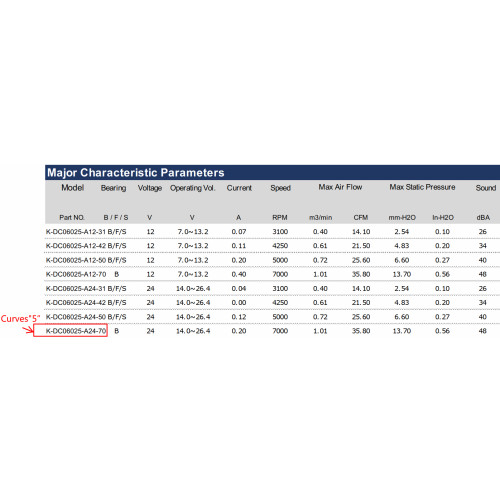
Task: Select part number K-DC06025-A12-70
Action: click(x=76, y=274)
